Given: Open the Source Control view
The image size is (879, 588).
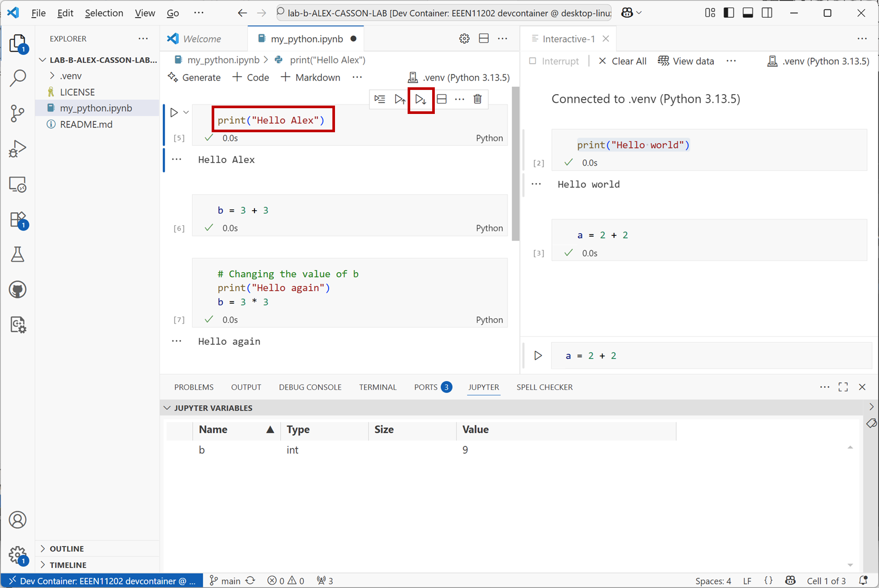Looking at the screenshot, I should click(x=17, y=113).
